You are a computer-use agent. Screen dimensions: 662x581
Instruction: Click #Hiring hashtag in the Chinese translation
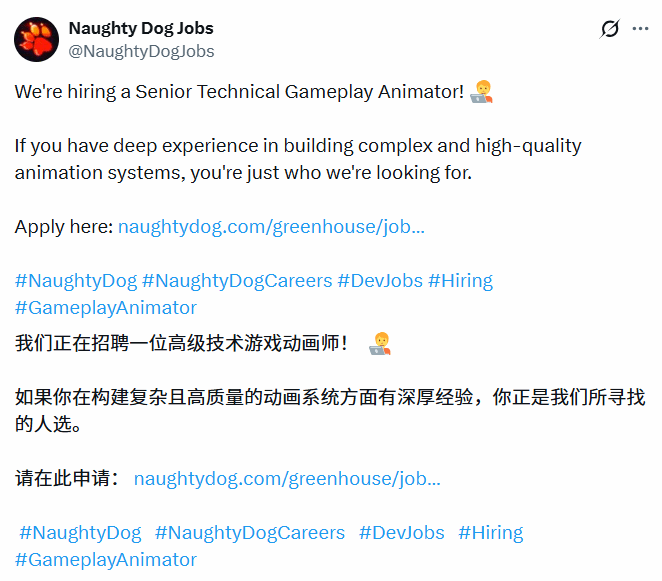click(490, 533)
